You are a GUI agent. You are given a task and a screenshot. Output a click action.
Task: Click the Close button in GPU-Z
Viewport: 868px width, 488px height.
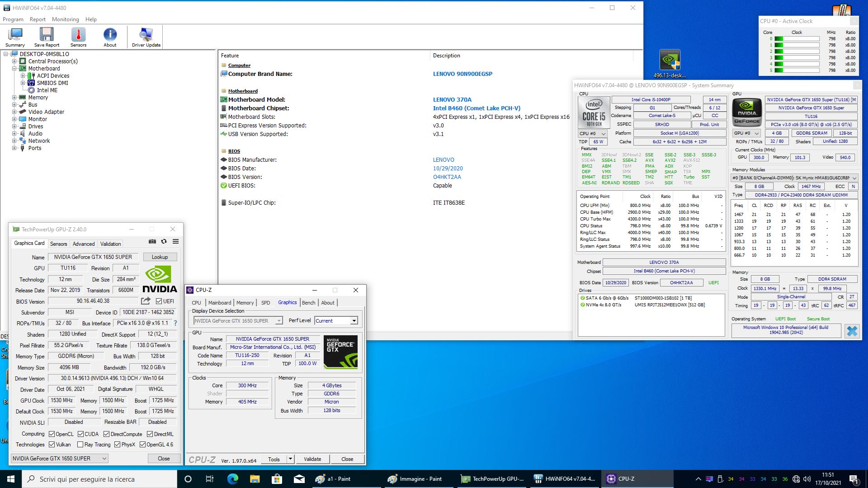[164, 458]
